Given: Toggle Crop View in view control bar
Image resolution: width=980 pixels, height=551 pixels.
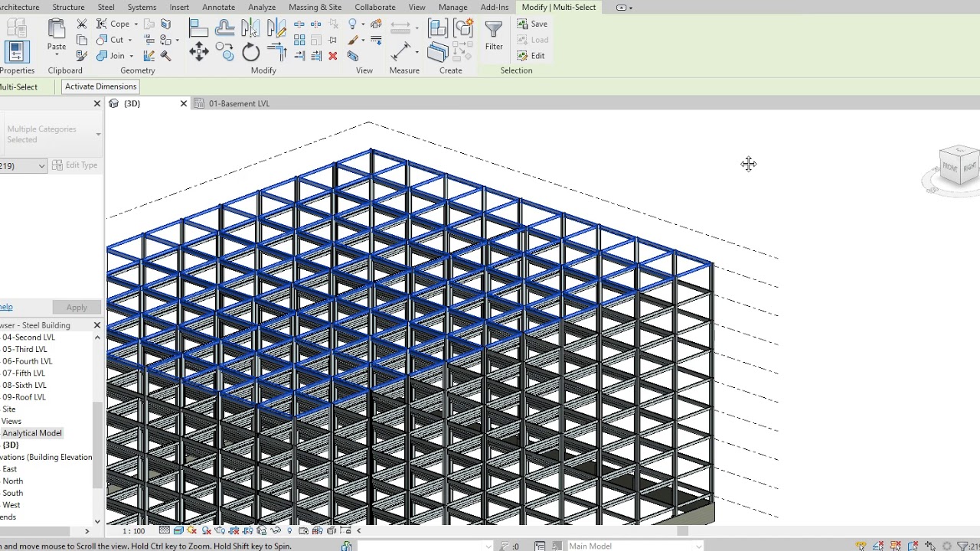Looking at the screenshot, I should coord(234,530).
